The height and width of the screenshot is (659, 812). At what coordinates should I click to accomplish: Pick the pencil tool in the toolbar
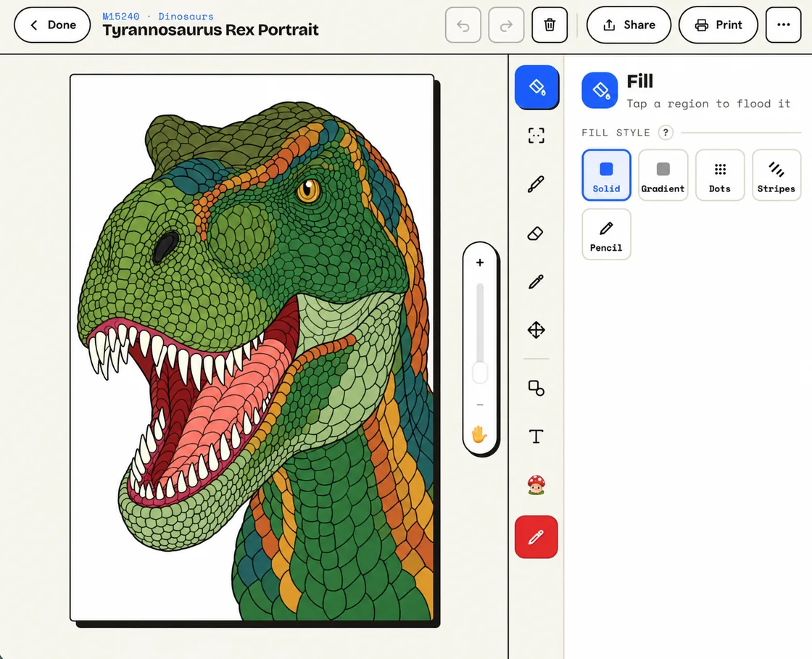pos(536,281)
